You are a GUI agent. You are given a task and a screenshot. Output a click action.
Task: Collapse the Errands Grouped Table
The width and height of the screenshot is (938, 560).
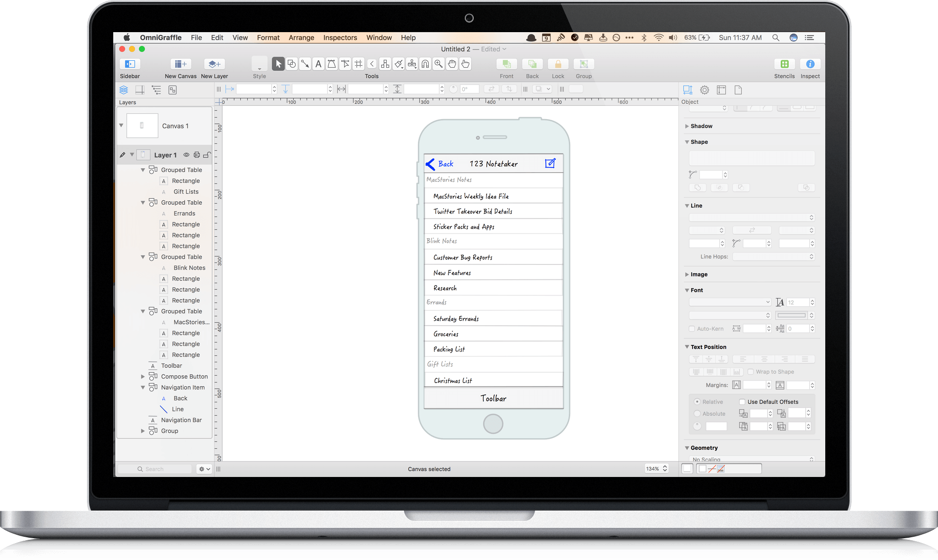coord(143,202)
